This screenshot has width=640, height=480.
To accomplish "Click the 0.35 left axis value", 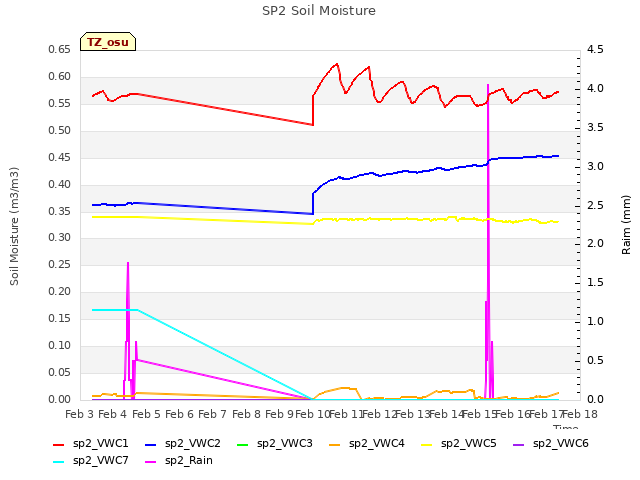I will pyautogui.click(x=59, y=211).
